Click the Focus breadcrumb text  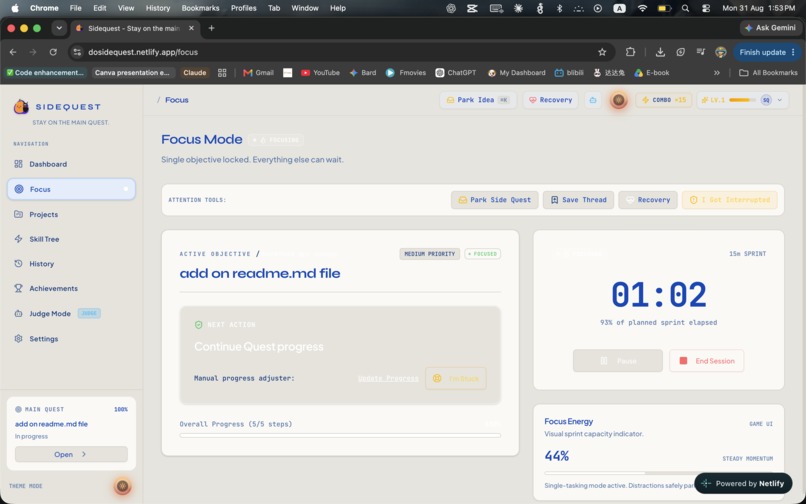point(177,100)
